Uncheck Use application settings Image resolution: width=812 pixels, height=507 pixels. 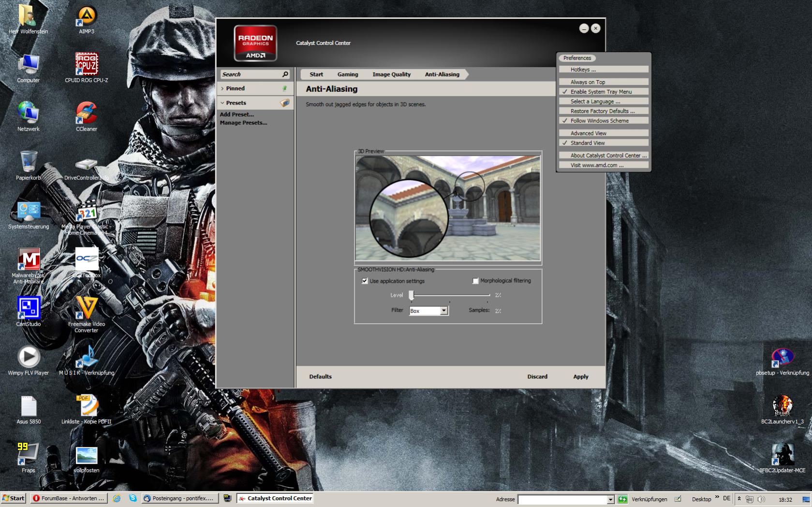[365, 281]
